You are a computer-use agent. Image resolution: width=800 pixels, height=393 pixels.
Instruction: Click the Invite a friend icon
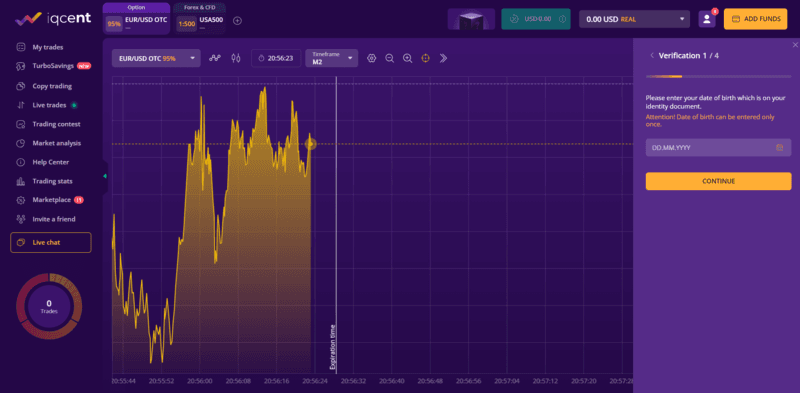coord(21,219)
